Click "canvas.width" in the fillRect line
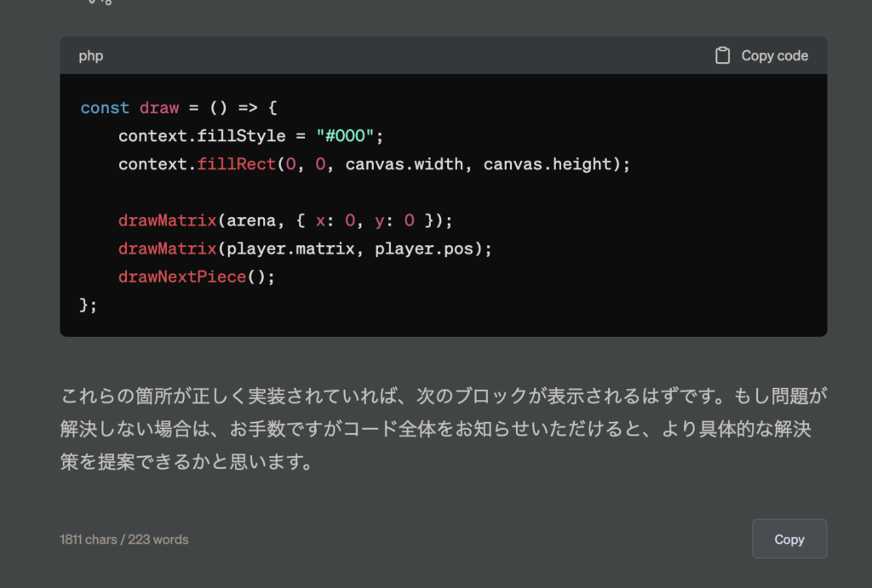Image resolution: width=872 pixels, height=588 pixels. click(x=404, y=164)
